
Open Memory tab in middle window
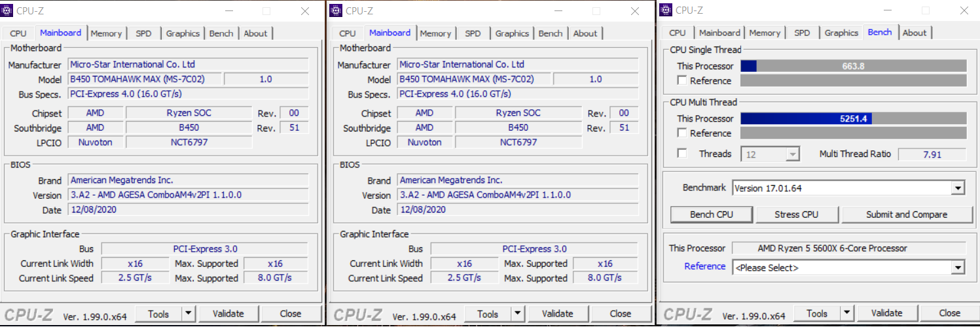point(435,33)
